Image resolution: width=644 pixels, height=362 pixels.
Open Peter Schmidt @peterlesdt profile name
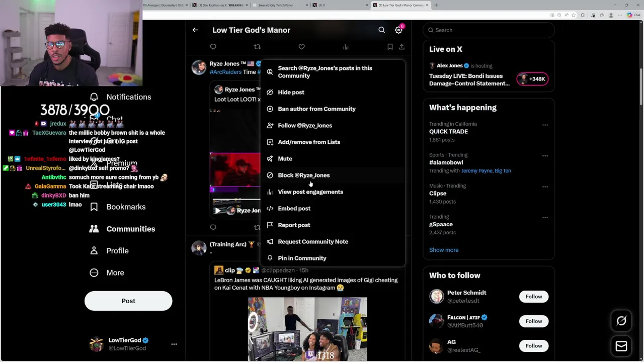pos(466,293)
